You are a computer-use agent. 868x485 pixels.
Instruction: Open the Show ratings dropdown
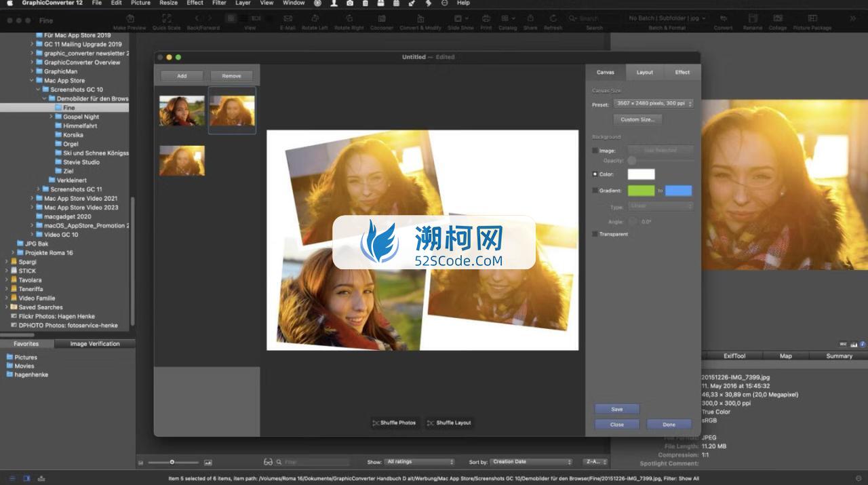click(420, 462)
